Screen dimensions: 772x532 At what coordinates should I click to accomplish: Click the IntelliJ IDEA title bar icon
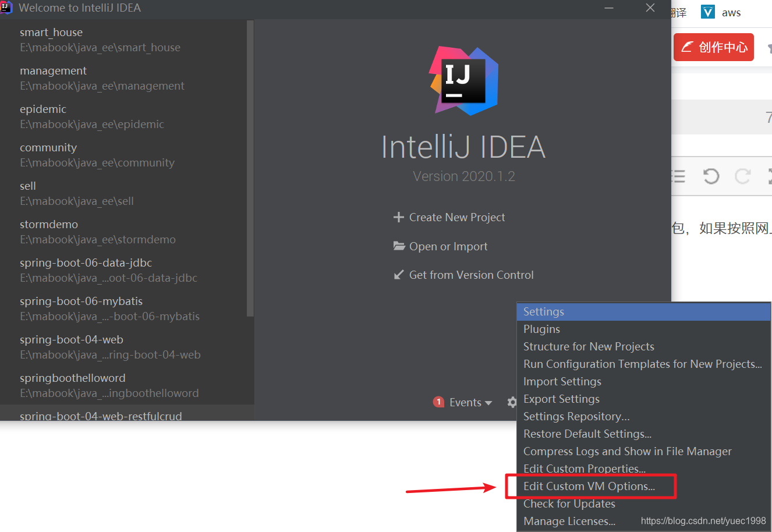6,8
